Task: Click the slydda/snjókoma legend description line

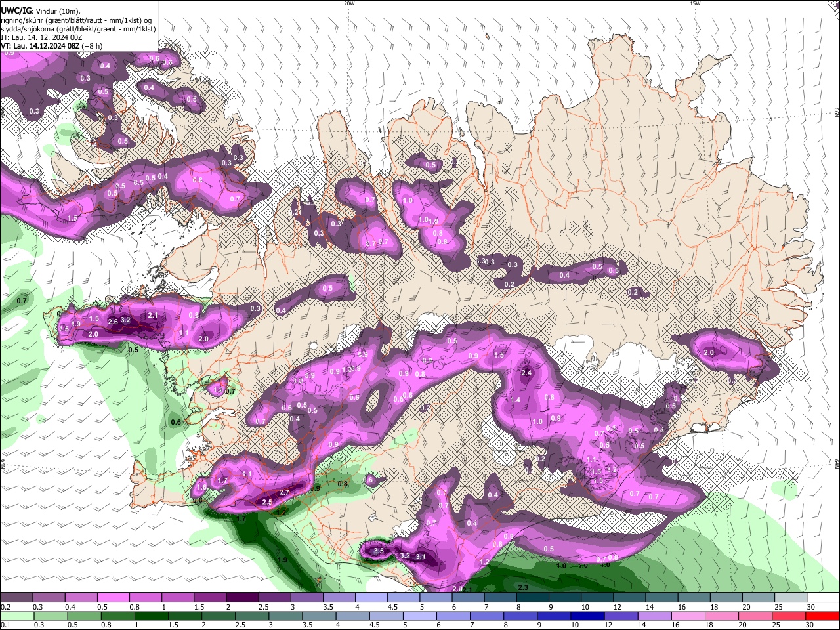Action: pyautogui.click(x=78, y=29)
